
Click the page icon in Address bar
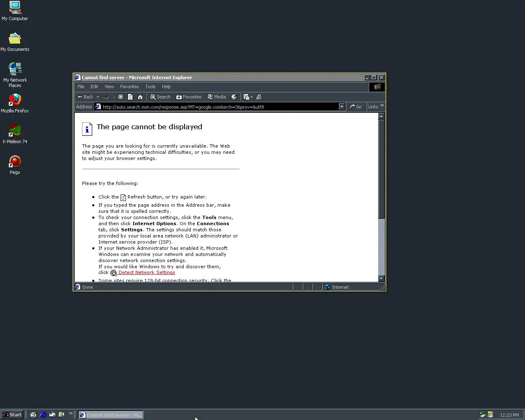(98, 107)
